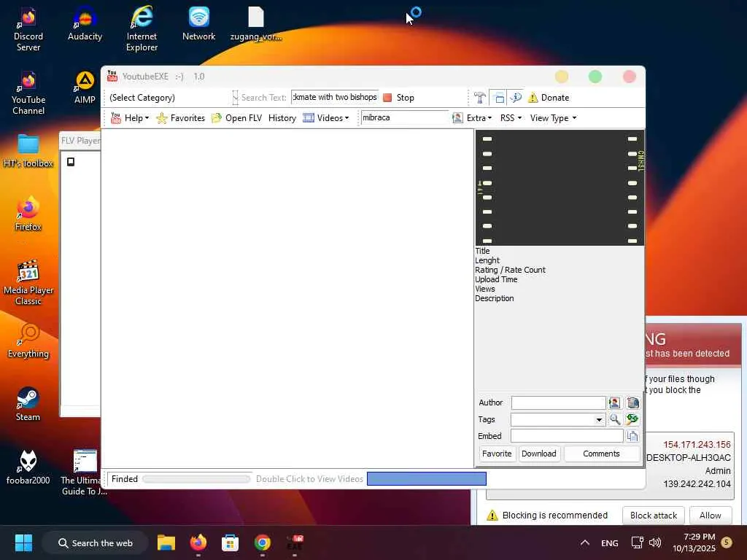Click the Favorite button
The width and height of the screenshot is (747, 560).
coord(496,454)
